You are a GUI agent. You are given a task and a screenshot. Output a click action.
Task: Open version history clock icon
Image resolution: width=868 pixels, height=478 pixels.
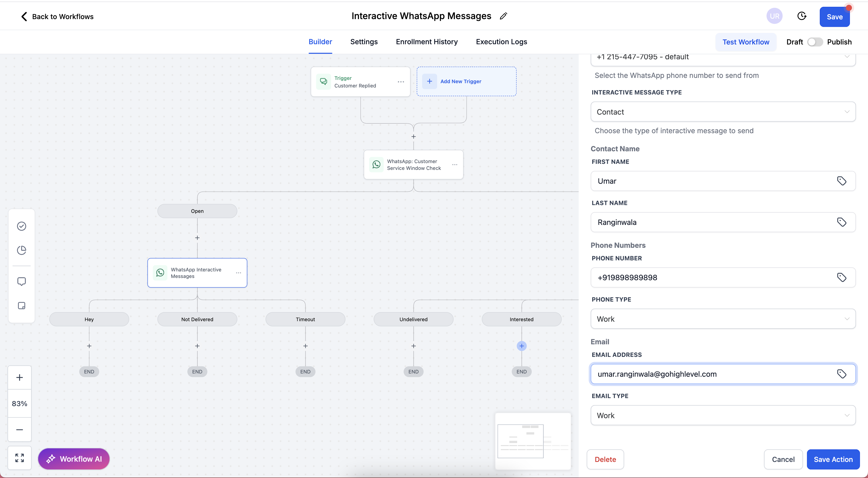(x=802, y=16)
